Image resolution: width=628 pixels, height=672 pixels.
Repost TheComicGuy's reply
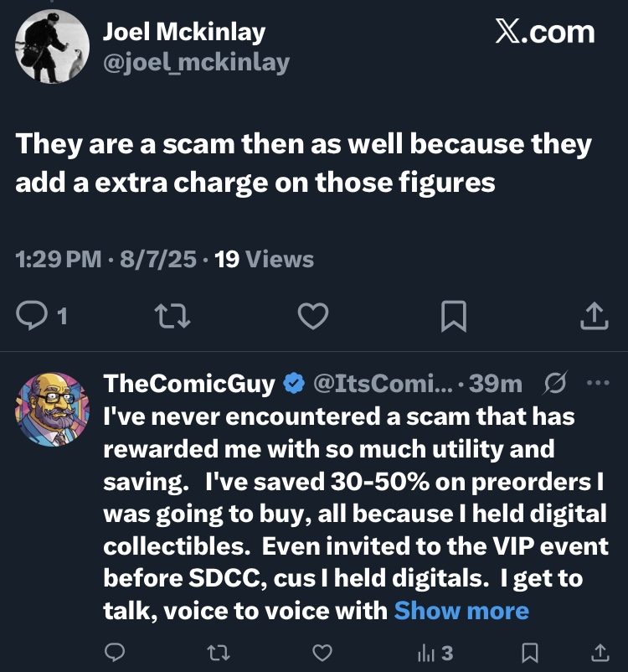[219, 653]
